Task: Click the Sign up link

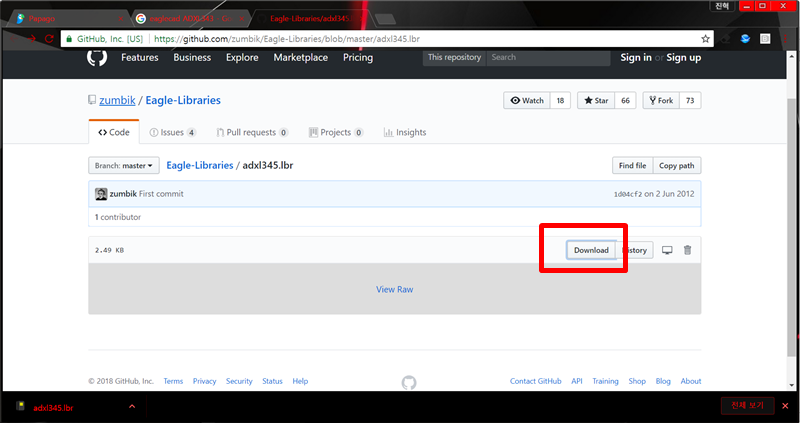Action: click(x=683, y=58)
